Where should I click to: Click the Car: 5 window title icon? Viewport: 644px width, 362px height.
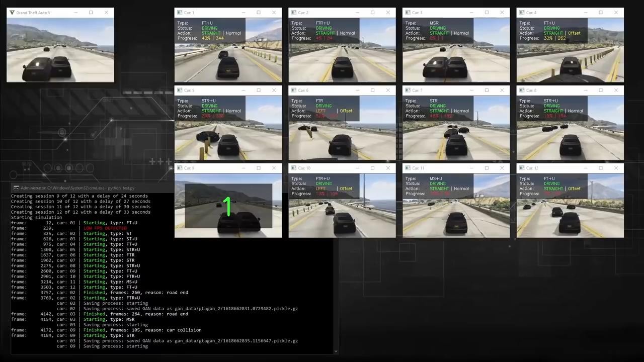point(180,90)
